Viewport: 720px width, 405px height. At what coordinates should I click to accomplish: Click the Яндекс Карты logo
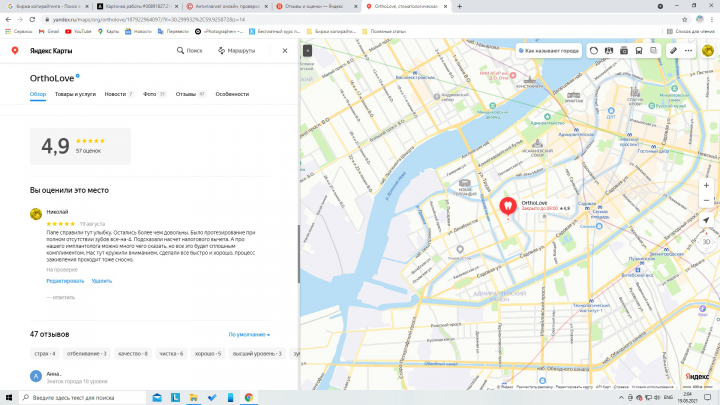click(x=42, y=51)
